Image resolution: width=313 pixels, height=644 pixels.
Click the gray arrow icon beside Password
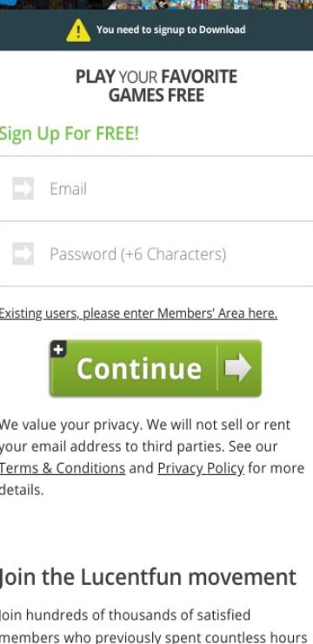click(23, 253)
